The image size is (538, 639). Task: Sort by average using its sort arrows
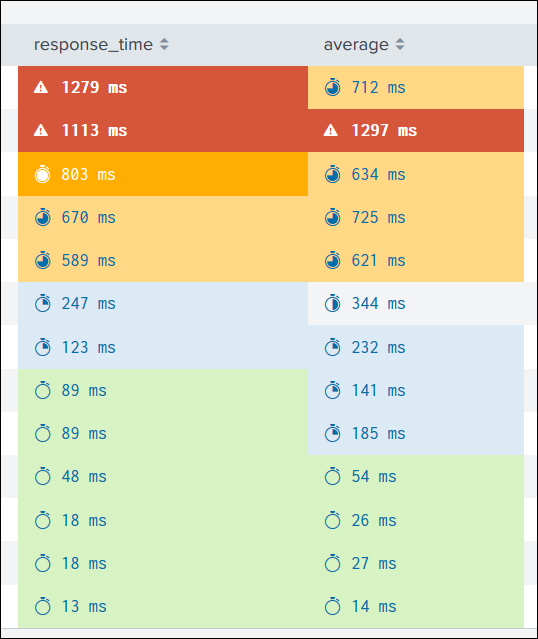400,44
